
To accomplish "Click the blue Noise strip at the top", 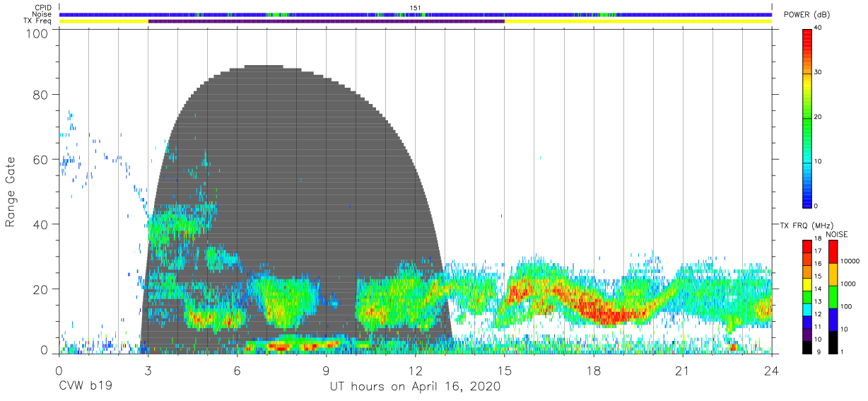I will (416, 14).
